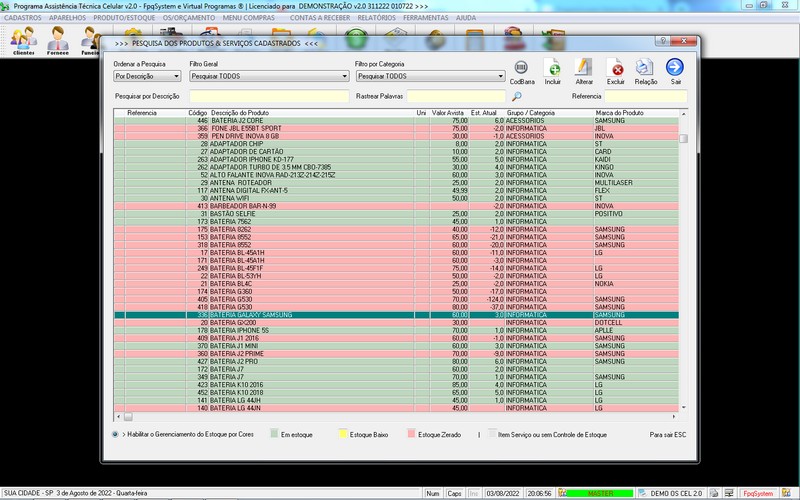Click the magnifier search icon beside Rastrear Palavras

(x=517, y=96)
